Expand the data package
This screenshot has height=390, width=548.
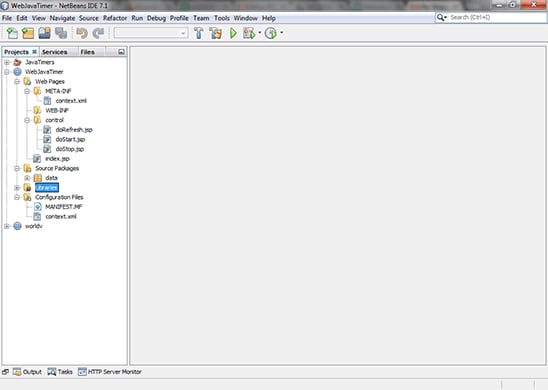pos(27,178)
